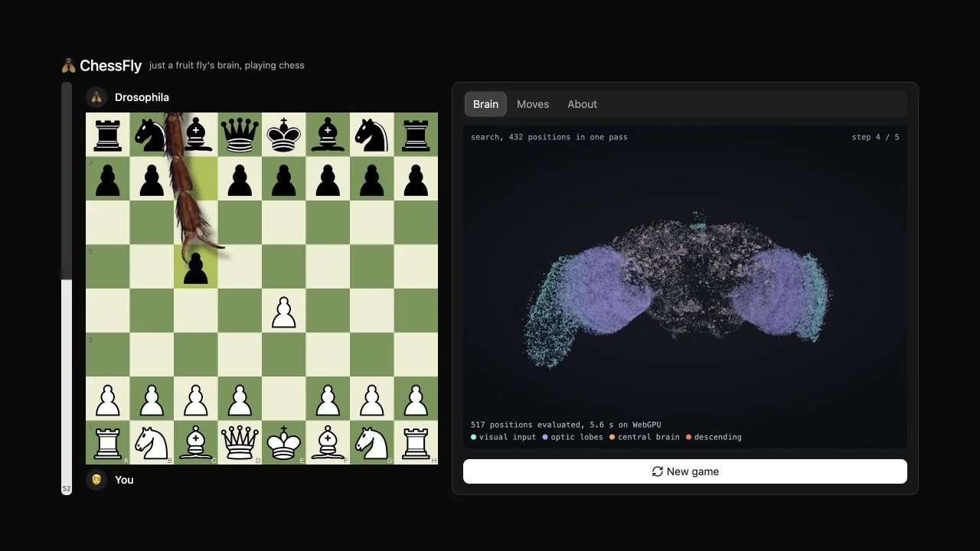Click the empty e2 square
The height and width of the screenshot is (551, 980).
point(284,399)
